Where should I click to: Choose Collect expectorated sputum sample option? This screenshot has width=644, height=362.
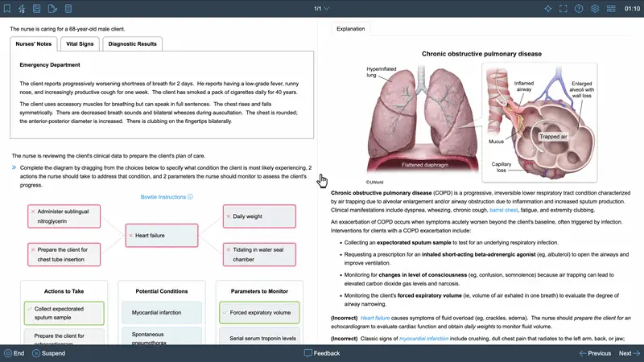pos(64,313)
